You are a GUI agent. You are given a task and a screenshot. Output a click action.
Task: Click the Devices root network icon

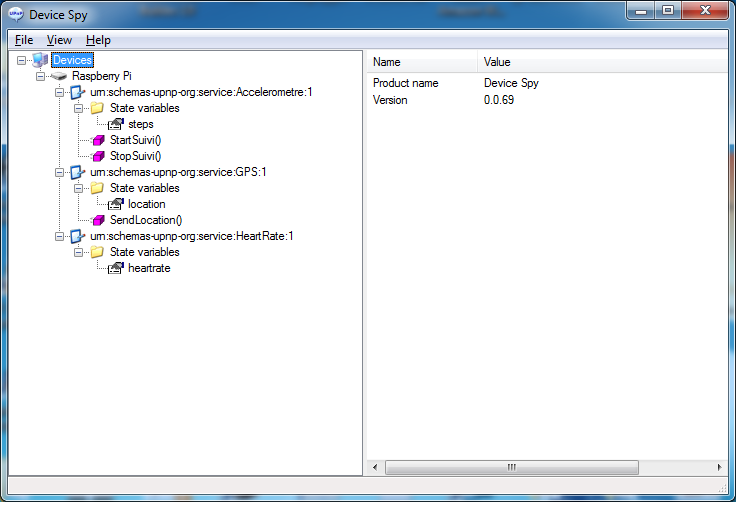(40, 60)
